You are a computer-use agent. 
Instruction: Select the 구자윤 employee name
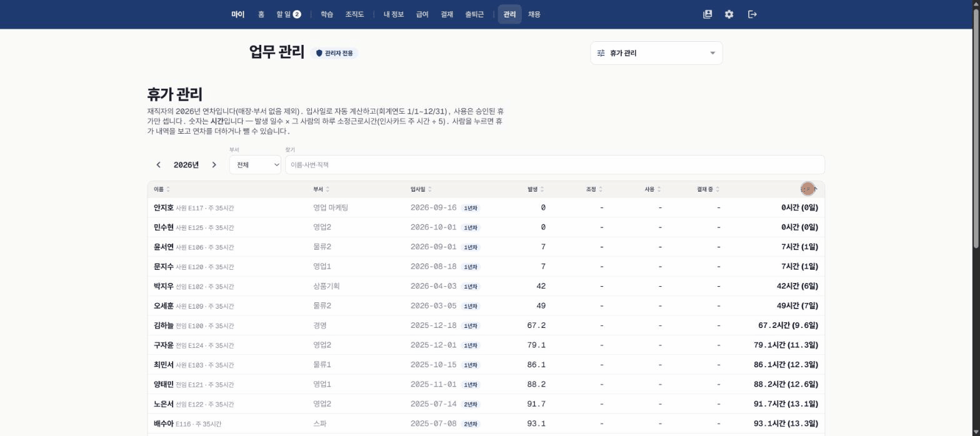[x=164, y=345]
